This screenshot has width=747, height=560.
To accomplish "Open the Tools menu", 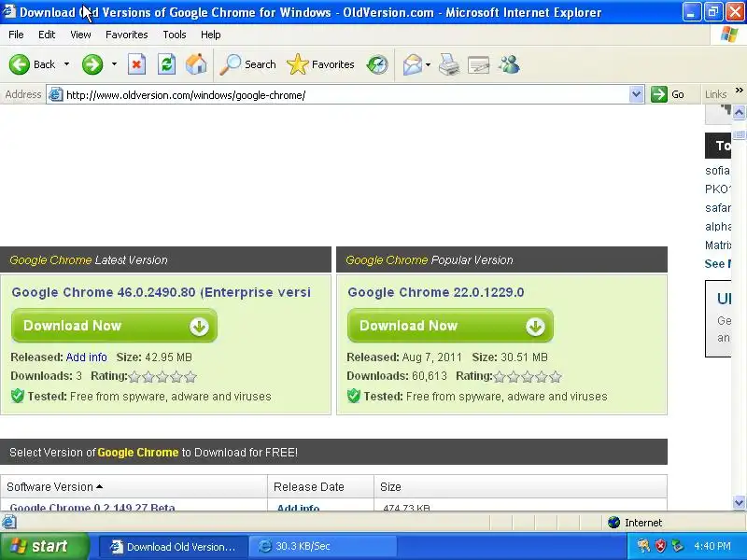I will 175,35.
